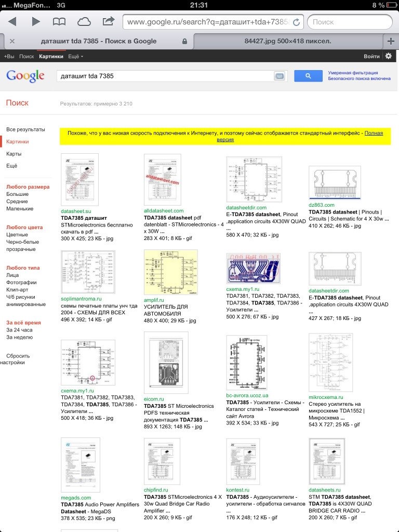The width and height of the screenshot is (399, 532).
Task: Filter by прозрачные images
Action: [21, 249]
